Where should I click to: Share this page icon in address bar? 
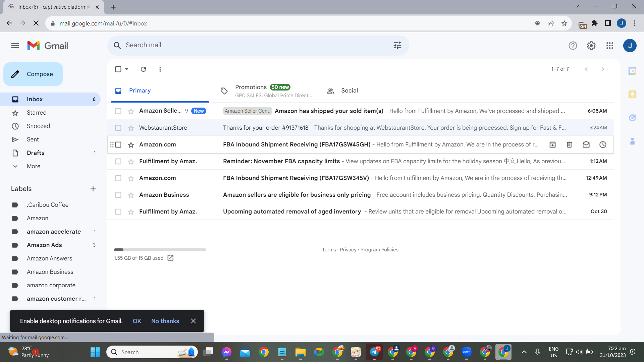pos(551,23)
